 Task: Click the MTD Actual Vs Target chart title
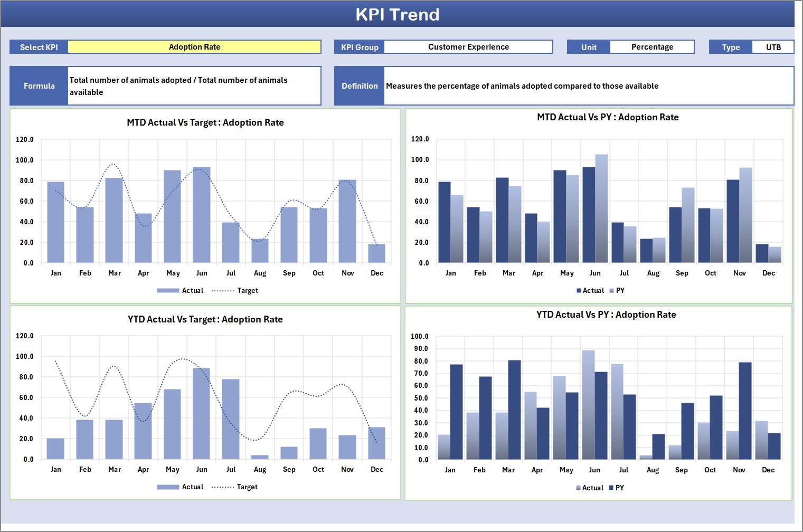pos(205,122)
